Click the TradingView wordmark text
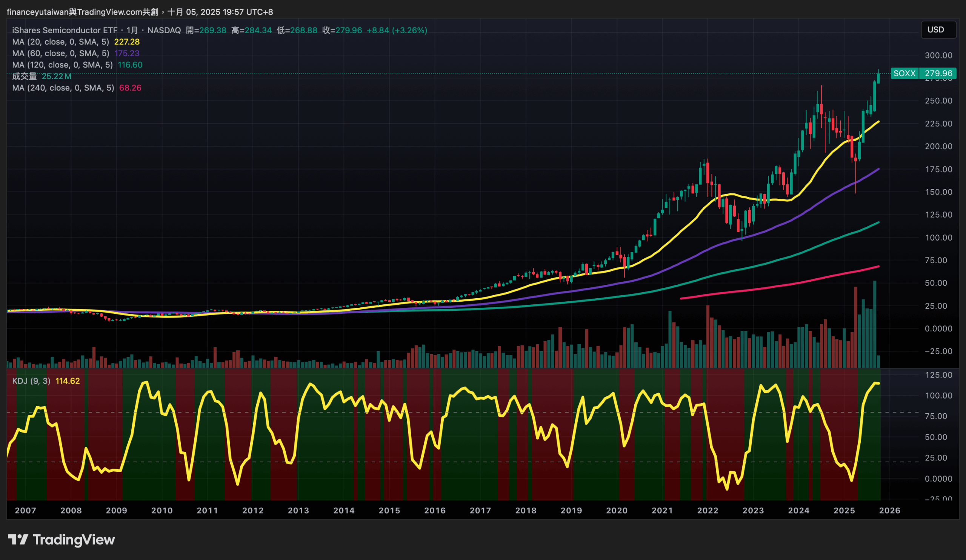 click(x=74, y=539)
